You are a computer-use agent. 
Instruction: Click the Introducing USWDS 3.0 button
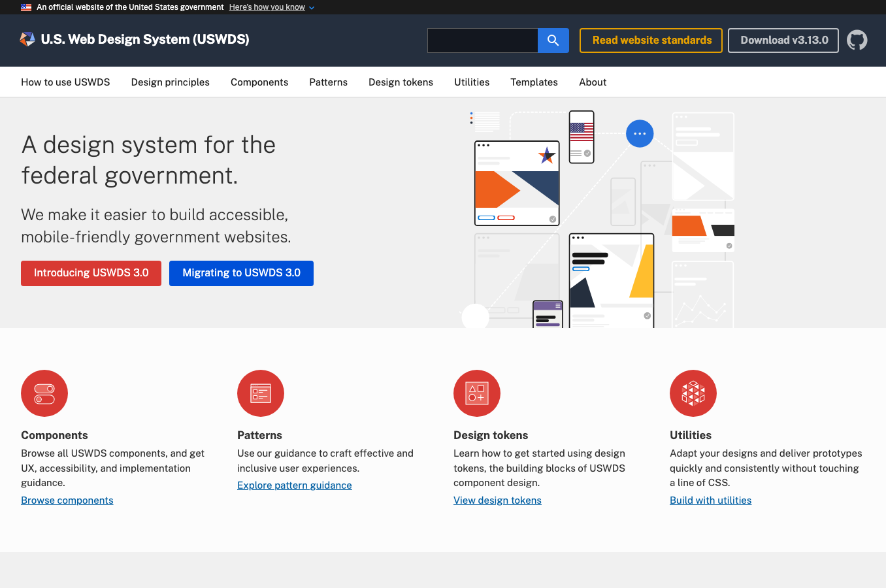(91, 273)
